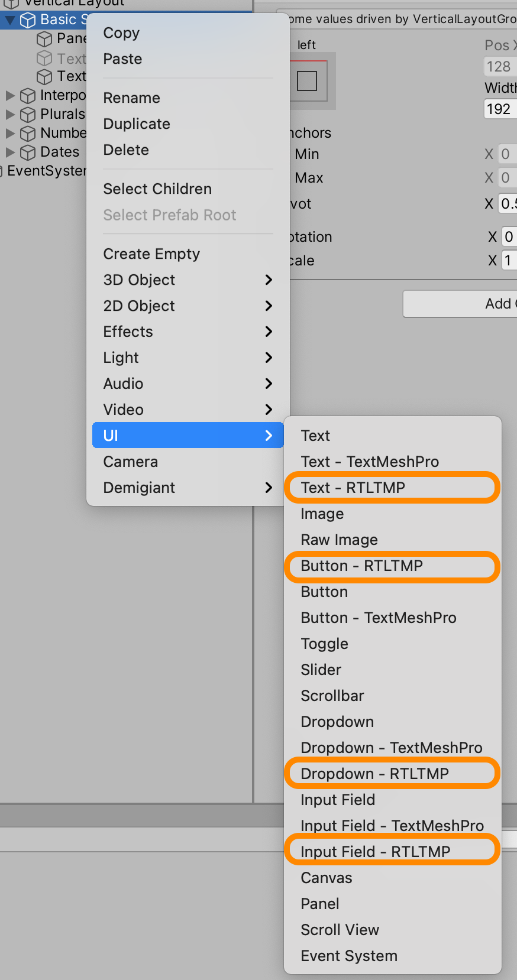
Task: Click Copy in the context menu
Action: (121, 33)
